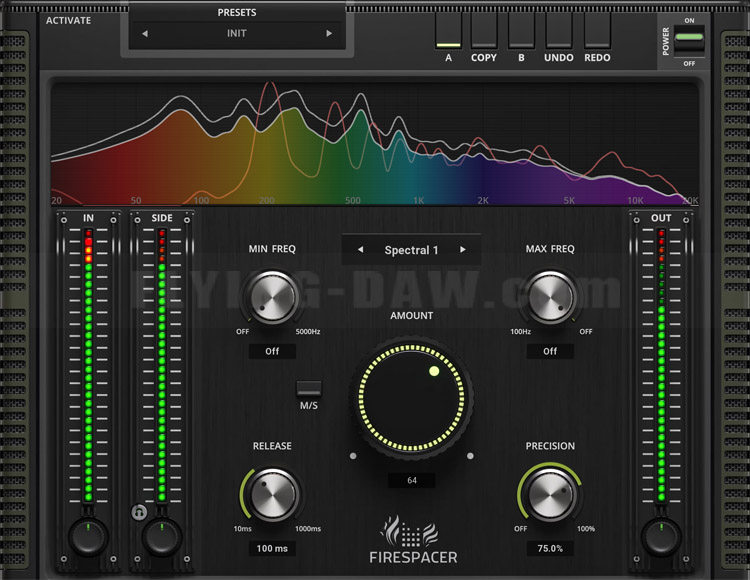The image size is (750, 580).
Task: Click the PRESETS header label
Action: point(237,12)
